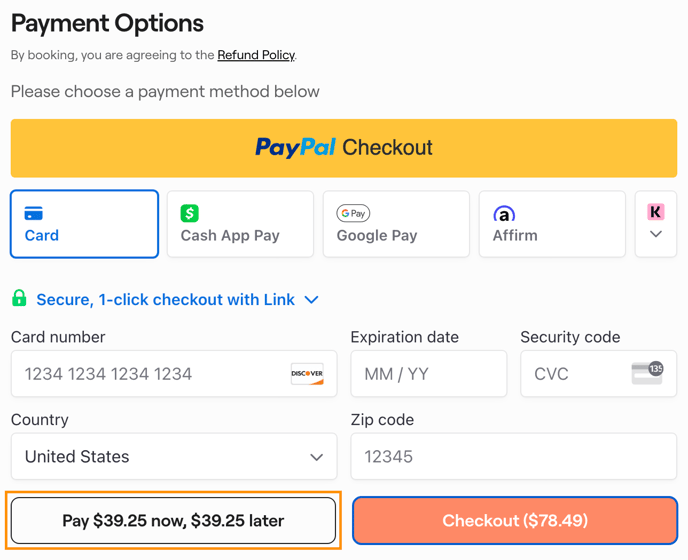Viewport: 688px width, 560px height.
Task: Click the Google Pay logo icon
Action: click(x=353, y=213)
